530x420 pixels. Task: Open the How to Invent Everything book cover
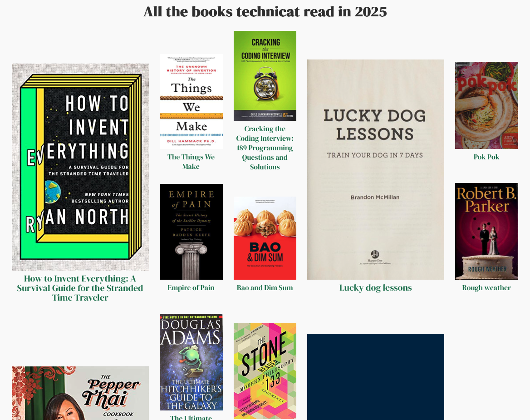[80, 167]
